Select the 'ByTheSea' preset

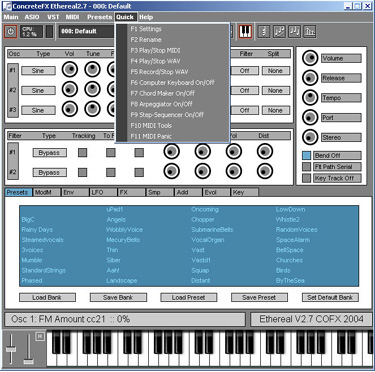click(x=290, y=281)
